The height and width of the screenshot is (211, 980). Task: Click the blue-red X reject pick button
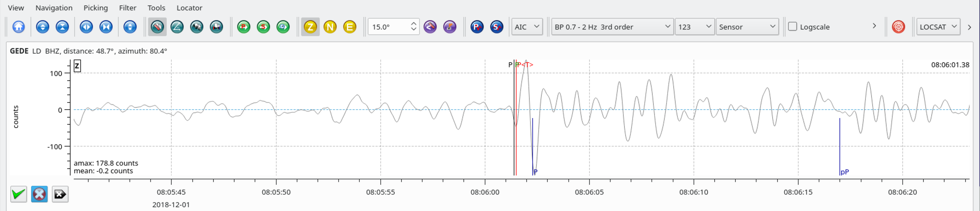(x=39, y=194)
